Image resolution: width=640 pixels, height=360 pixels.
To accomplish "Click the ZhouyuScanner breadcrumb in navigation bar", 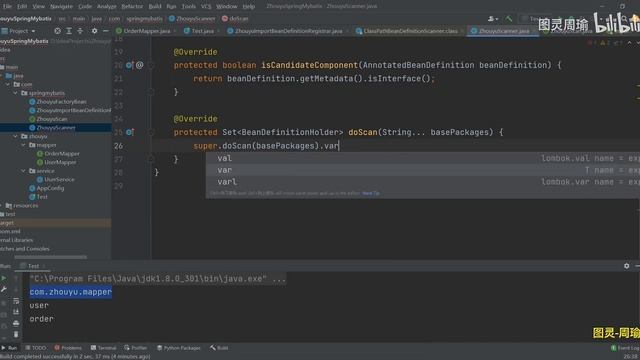I will click(192, 19).
